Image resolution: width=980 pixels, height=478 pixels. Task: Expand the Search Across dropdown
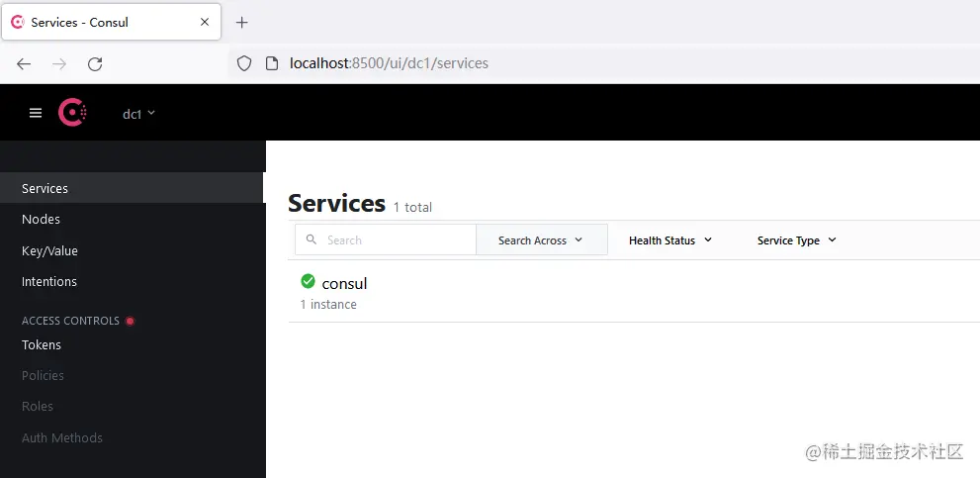(541, 240)
